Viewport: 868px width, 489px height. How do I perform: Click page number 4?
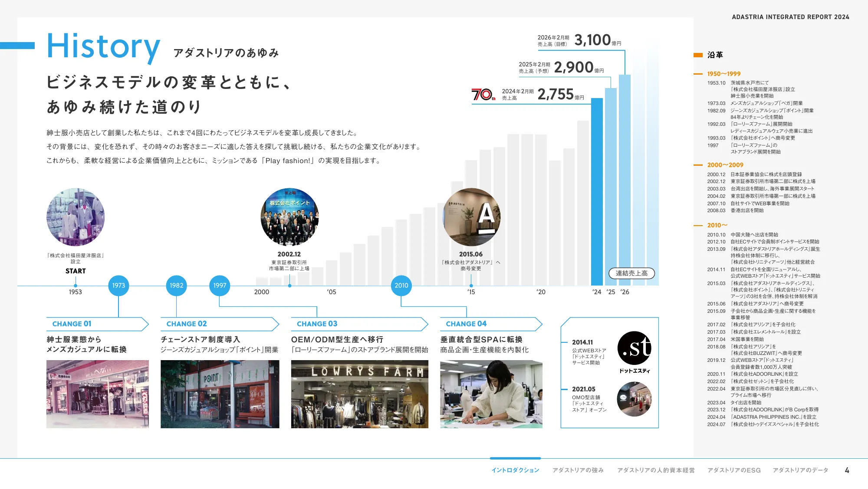847,470
